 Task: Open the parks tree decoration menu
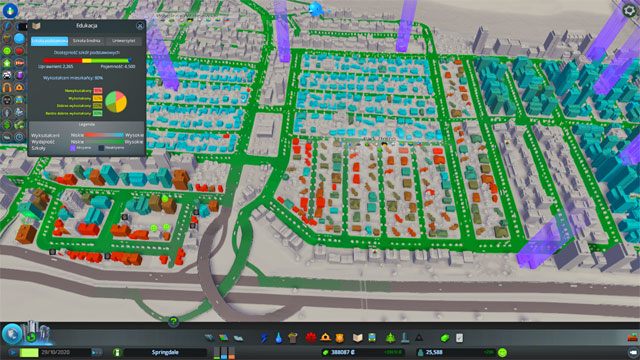click(391, 338)
